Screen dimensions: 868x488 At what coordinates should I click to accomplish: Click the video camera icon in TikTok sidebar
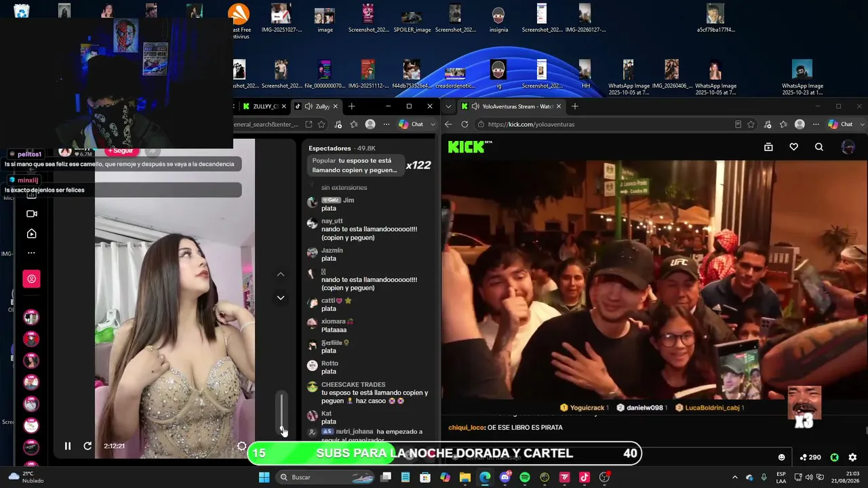pos(32,213)
